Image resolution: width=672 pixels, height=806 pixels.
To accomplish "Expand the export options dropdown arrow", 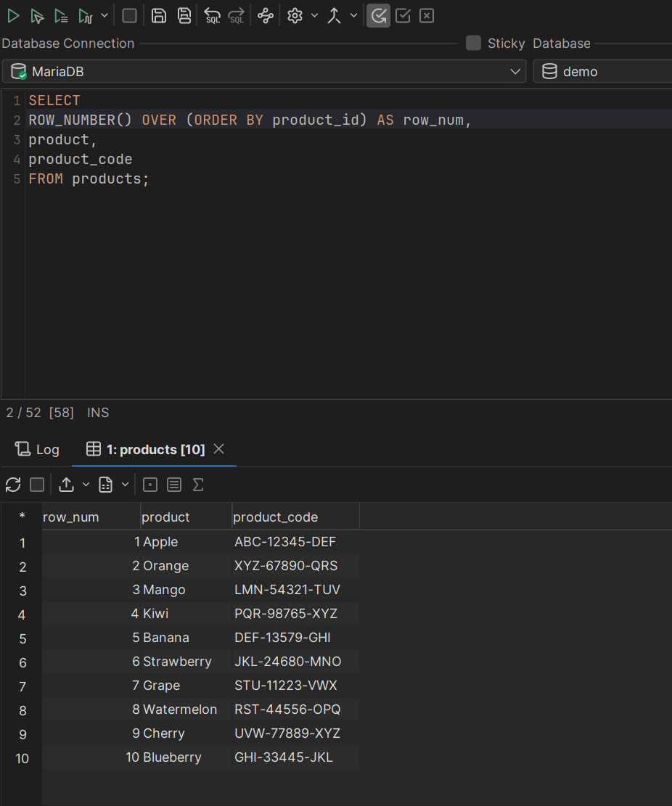I will [x=86, y=484].
